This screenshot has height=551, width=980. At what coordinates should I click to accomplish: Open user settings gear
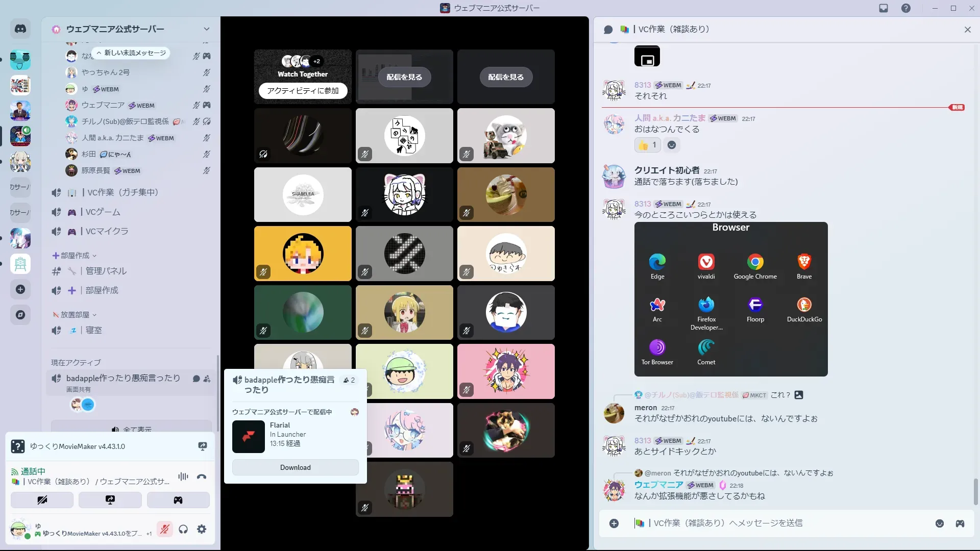[202, 530]
